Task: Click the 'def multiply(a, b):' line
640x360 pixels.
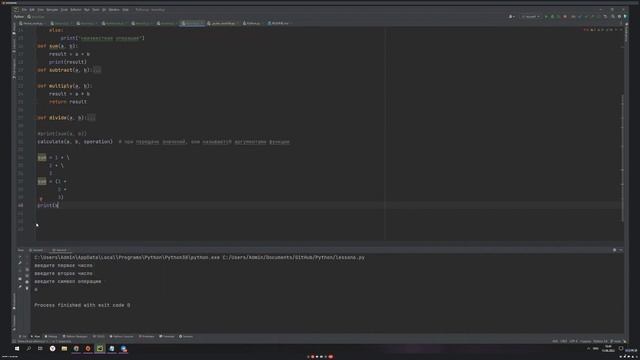Action: pyautogui.click(x=64, y=86)
